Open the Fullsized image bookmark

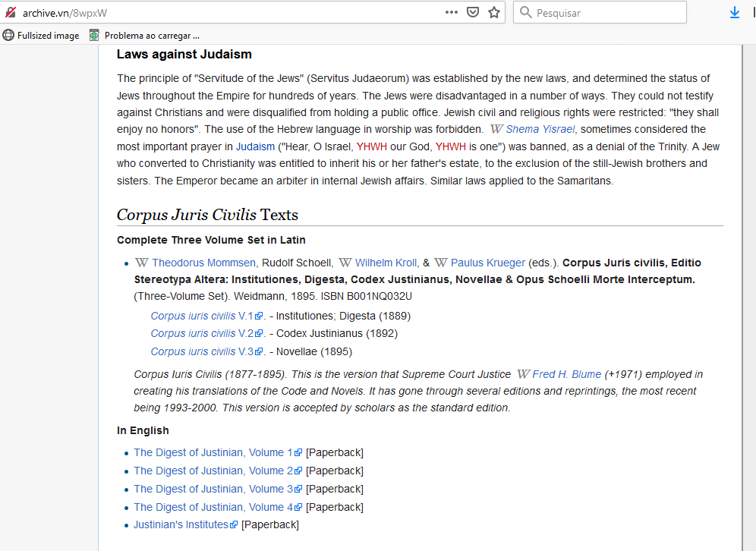(x=42, y=35)
